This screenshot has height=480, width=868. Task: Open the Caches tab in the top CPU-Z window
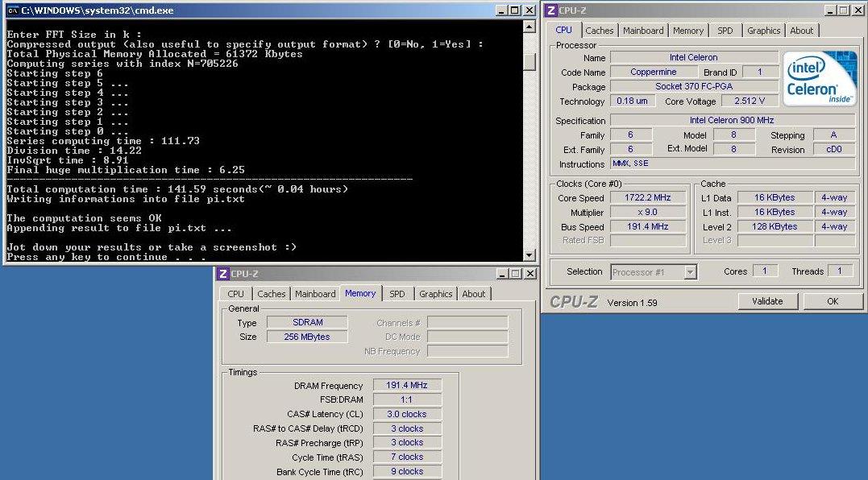(599, 31)
